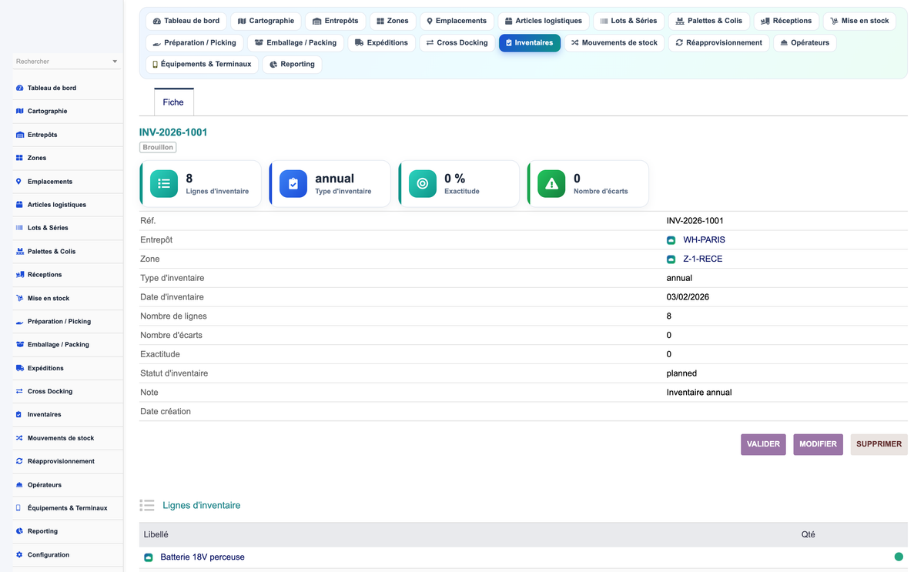Click the Tableau de bord sidebar icon

click(20, 88)
